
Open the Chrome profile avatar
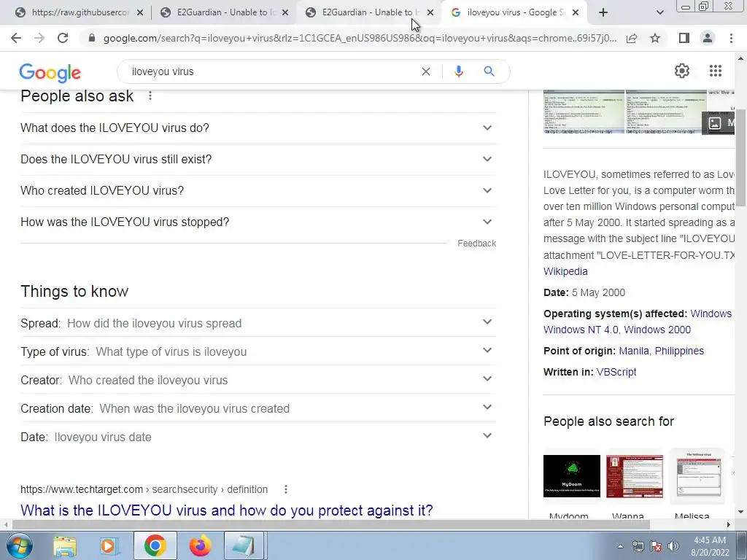tap(708, 38)
